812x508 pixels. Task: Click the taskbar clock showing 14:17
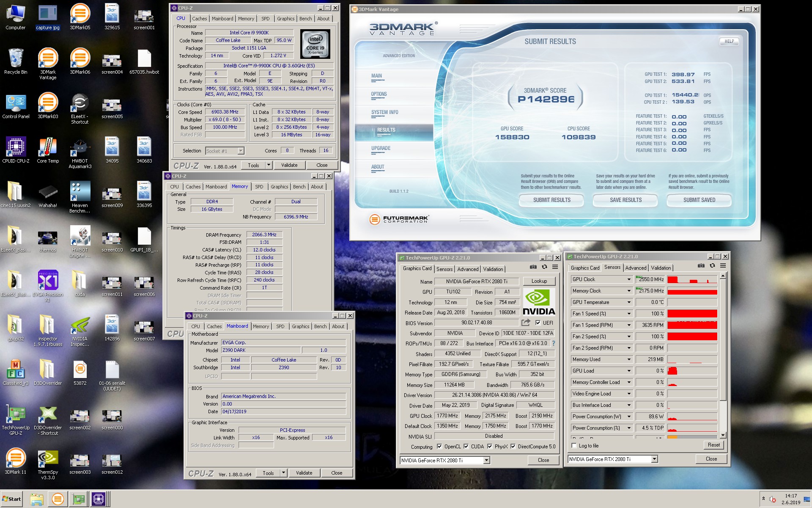pyautogui.click(x=790, y=496)
